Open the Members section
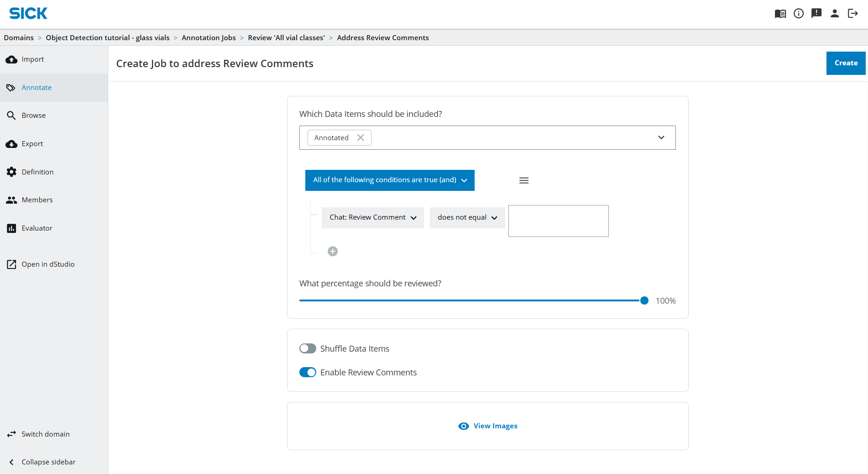Viewport: 868px width, 474px height. [37, 200]
